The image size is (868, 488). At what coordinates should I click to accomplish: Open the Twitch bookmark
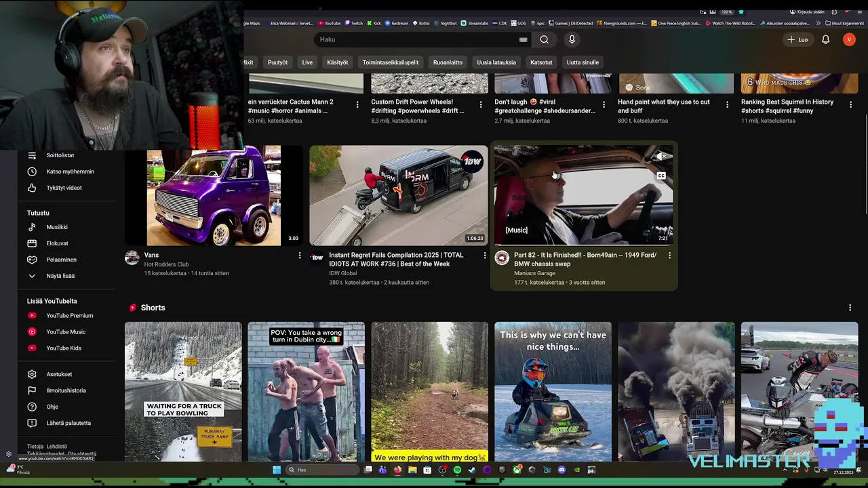(353, 23)
